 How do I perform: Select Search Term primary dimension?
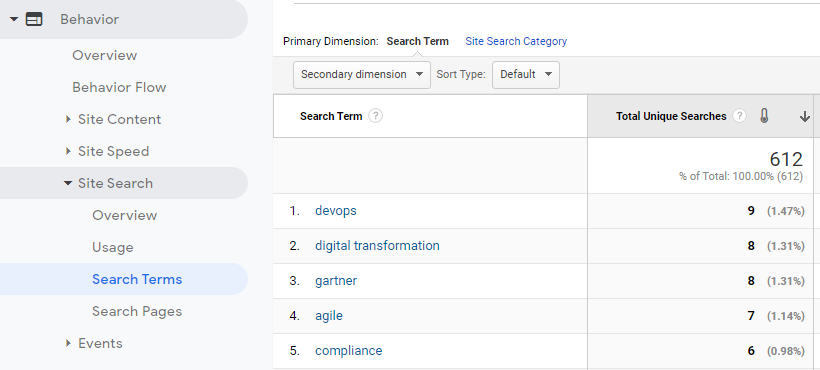[417, 41]
